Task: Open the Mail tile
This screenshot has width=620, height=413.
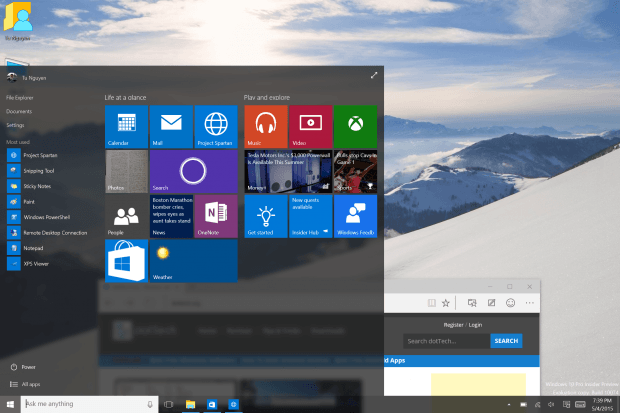Action: coord(171,127)
